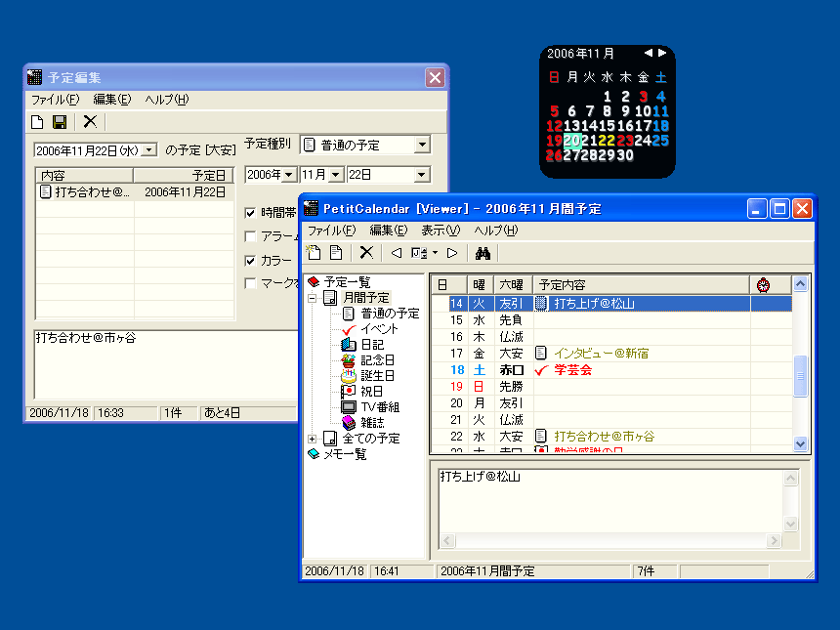Open ヘルプ menu in PetitCalendar Viewer

coord(496,231)
